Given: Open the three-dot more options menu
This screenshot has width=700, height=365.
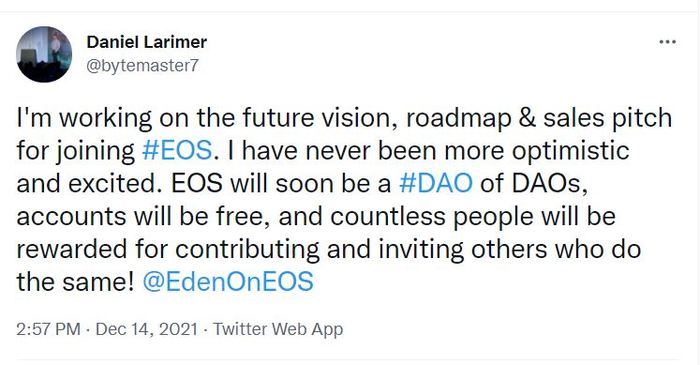Looking at the screenshot, I should tap(667, 42).
